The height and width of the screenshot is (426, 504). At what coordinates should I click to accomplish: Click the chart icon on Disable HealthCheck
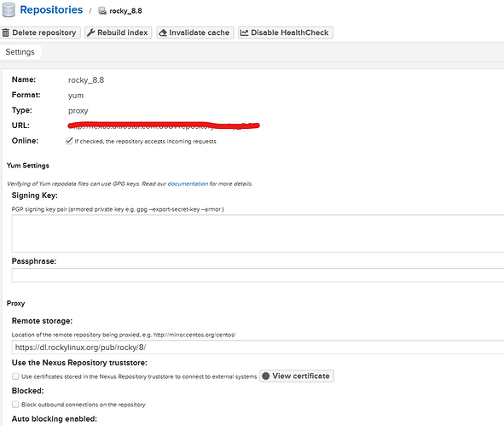point(244,32)
